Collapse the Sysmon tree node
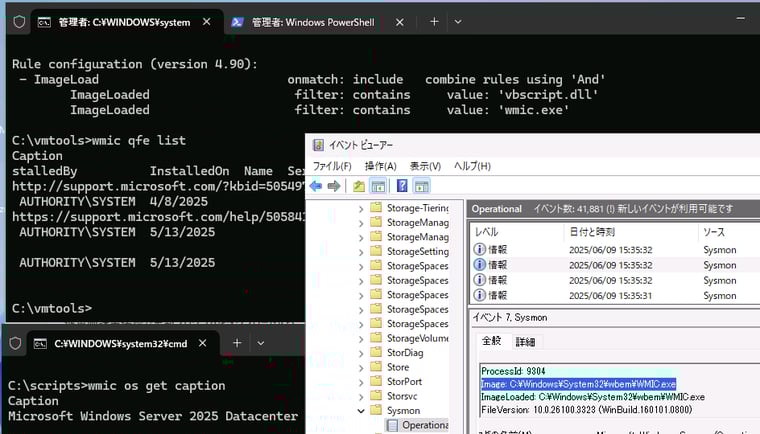Viewport: 760px width, 434px height. (x=361, y=411)
